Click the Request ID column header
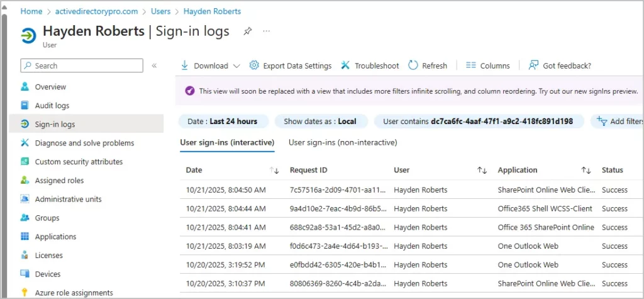The height and width of the screenshot is (299, 644). 308,170
